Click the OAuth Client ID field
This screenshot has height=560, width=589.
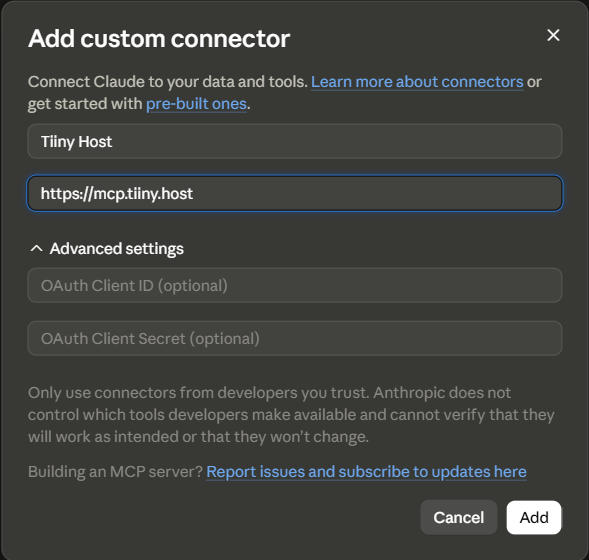coord(295,285)
